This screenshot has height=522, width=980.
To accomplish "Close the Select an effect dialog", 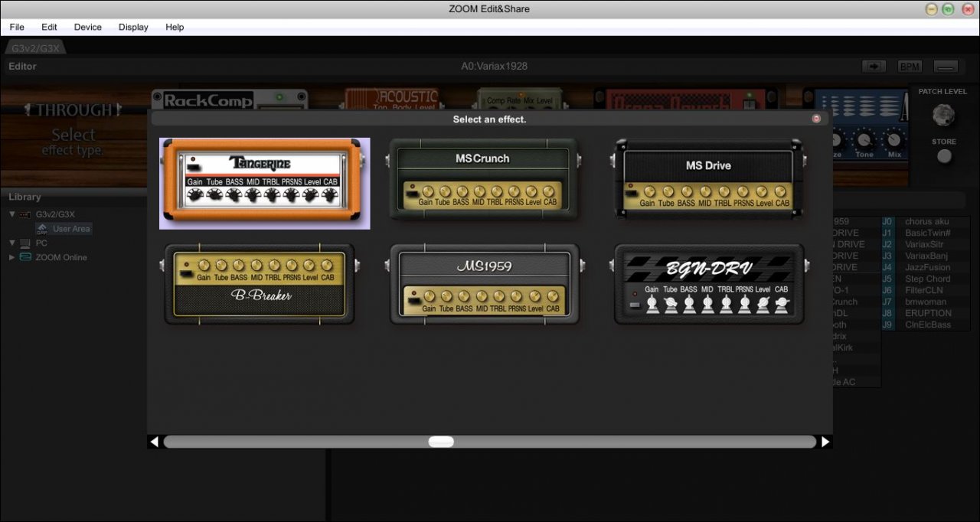I will pos(816,119).
